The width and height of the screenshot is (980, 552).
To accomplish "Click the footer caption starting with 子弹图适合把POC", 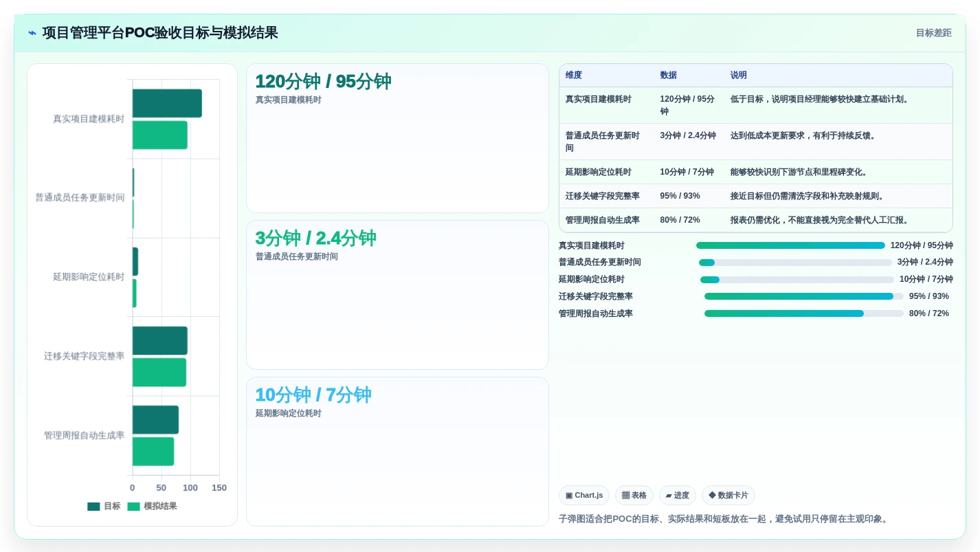I will [725, 519].
